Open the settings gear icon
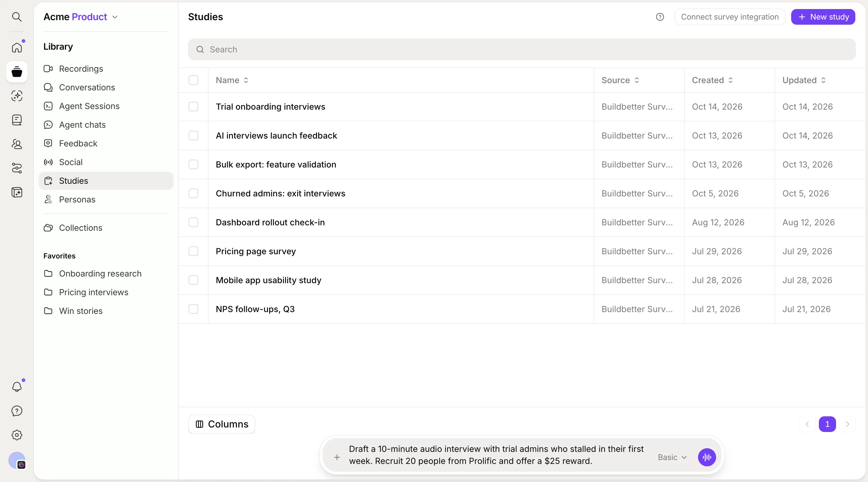This screenshot has width=868, height=482. 17,435
